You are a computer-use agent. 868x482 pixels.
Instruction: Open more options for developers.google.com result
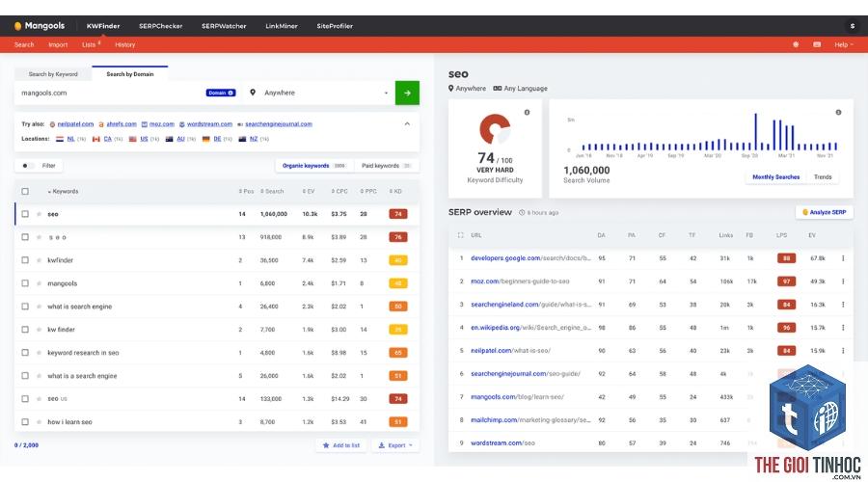(x=843, y=258)
